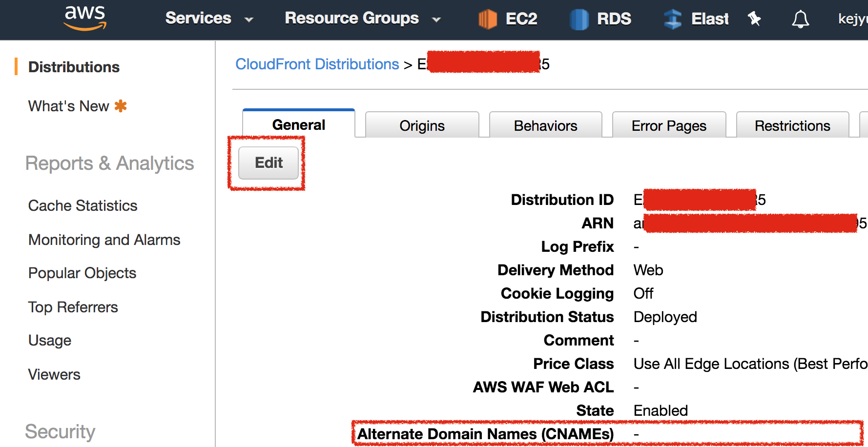The image size is (868, 447).
Task: Open Monitoring and Alarms report
Action: [104, 240]
